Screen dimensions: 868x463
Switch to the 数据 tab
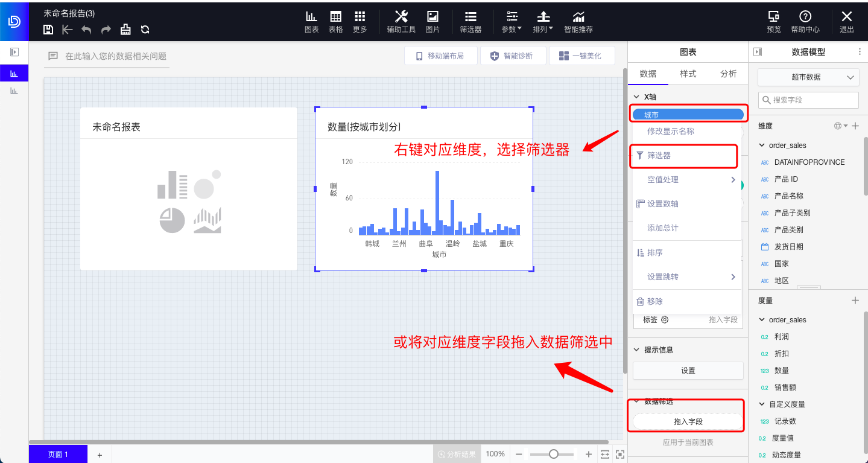[x=648, y=74]
